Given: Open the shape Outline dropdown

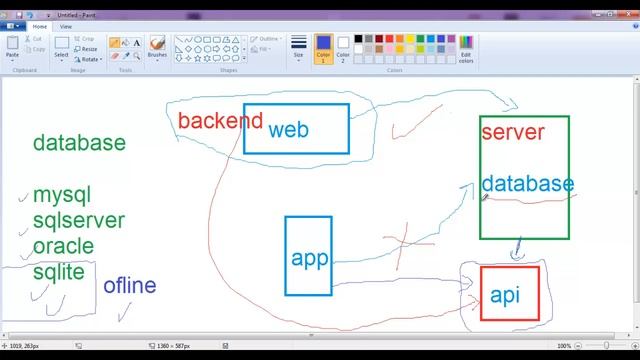Looking at the screenshot, I should (x=266, y=39).
